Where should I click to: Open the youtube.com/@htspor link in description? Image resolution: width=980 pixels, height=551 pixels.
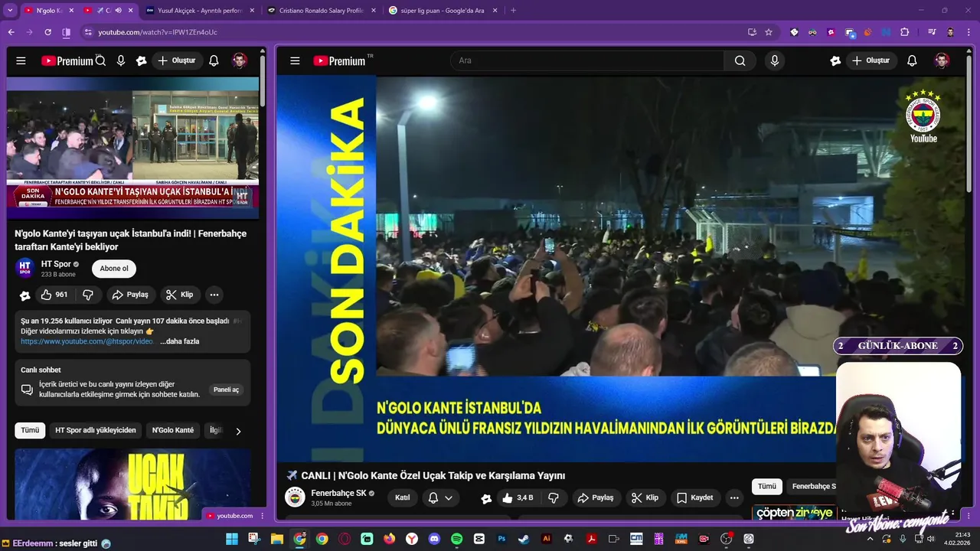tap(87, 341)
